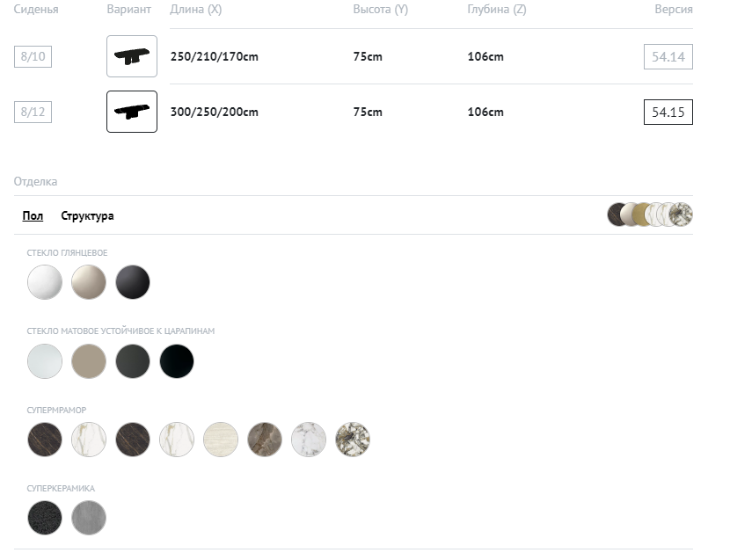The height and width of the screenshot is (560, 730).
Task: Choose the cream travertine supermarble swatch
Action: pos(221,440)
